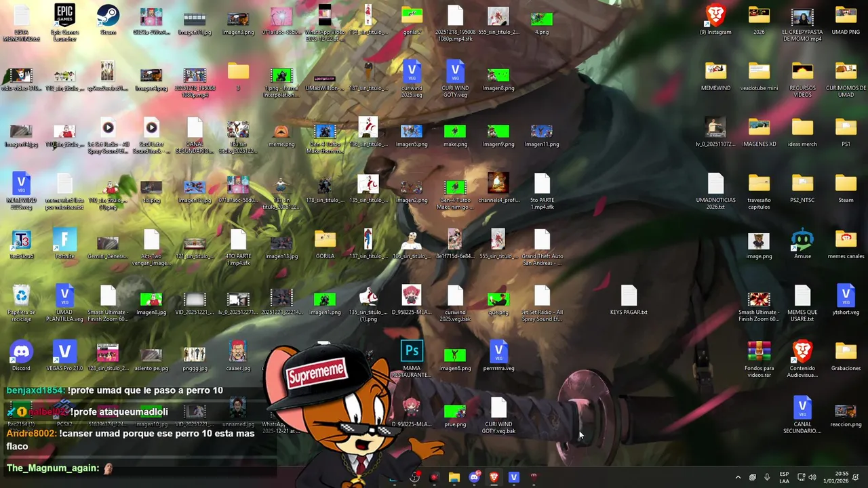This screenshot has height=488, width=868.
Task: Launch the Amuse shortcut
Action: (x=802, y=244)
